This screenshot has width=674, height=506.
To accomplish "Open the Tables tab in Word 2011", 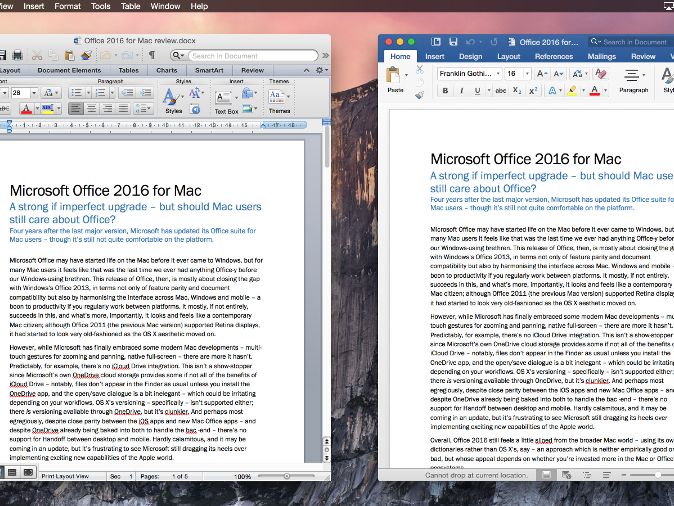I will (129, 70).
